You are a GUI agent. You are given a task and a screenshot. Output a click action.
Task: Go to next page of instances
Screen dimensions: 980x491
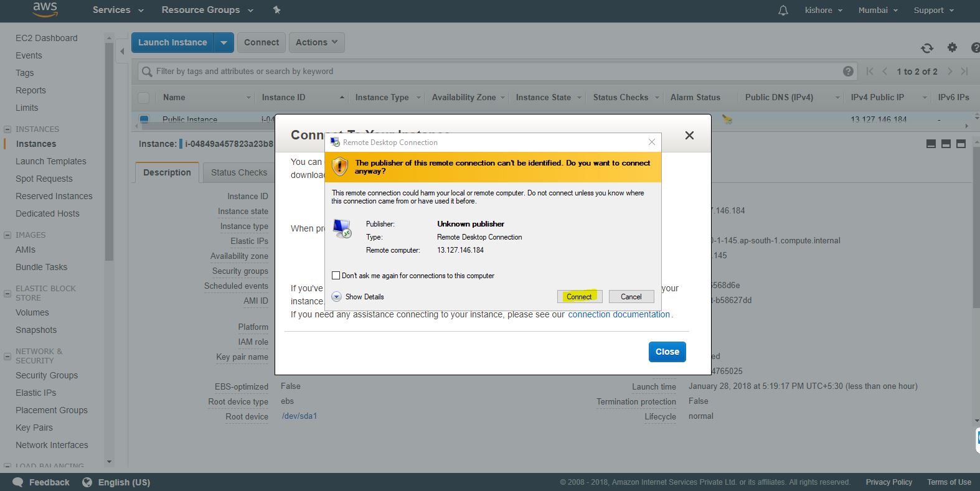tap(949, 72)
